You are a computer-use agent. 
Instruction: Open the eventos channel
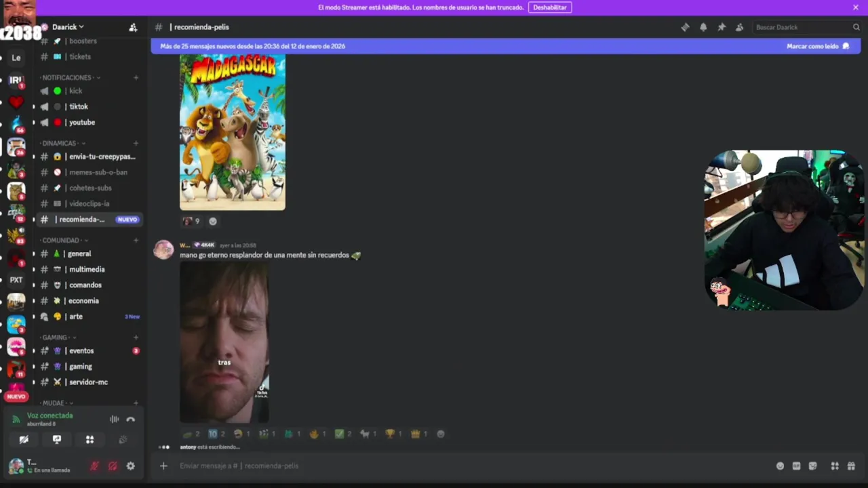(x=90, y=351)
